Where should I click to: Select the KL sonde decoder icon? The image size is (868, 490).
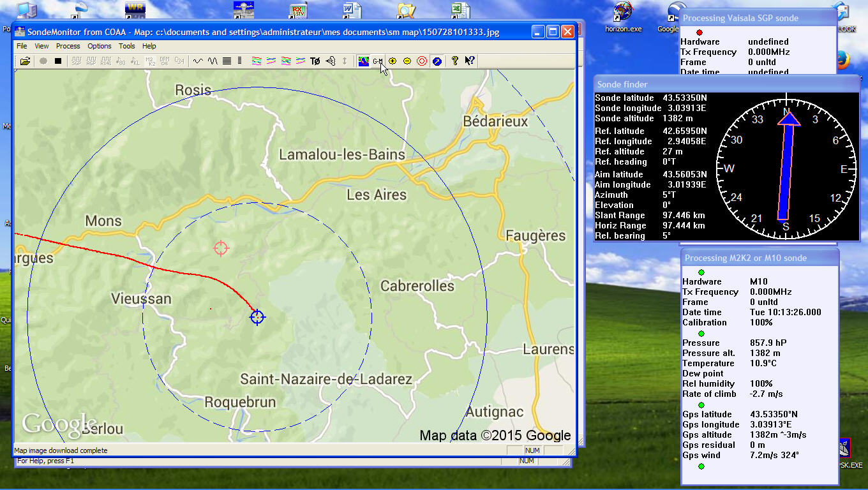tap(135, 61)
